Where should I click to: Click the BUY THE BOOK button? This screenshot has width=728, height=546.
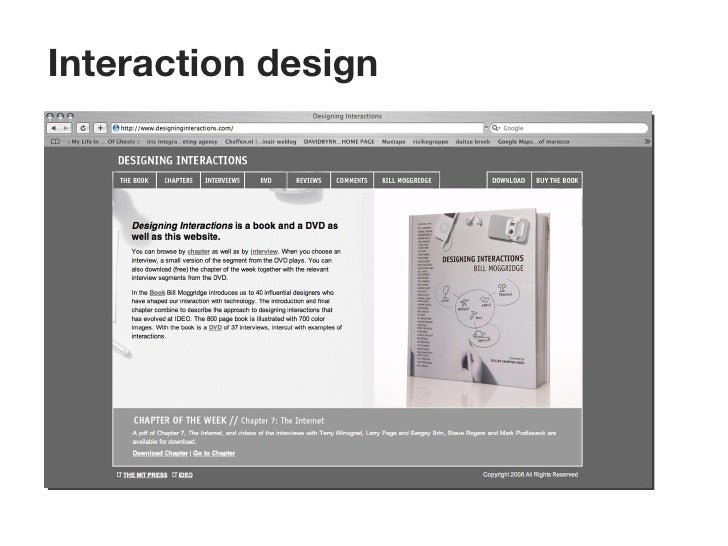pos(557,181)
